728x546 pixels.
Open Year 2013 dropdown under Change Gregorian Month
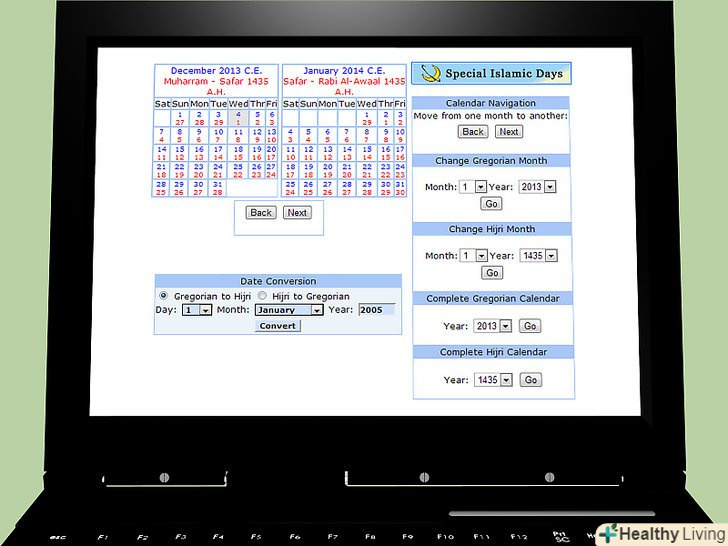pyautogui.click(x=537, y=187)
